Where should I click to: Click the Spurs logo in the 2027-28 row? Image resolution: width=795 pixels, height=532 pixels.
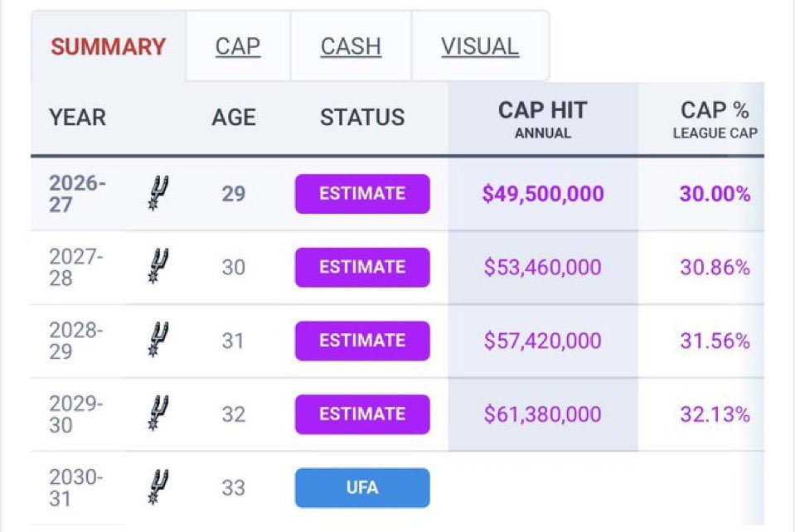coord(158,266)
